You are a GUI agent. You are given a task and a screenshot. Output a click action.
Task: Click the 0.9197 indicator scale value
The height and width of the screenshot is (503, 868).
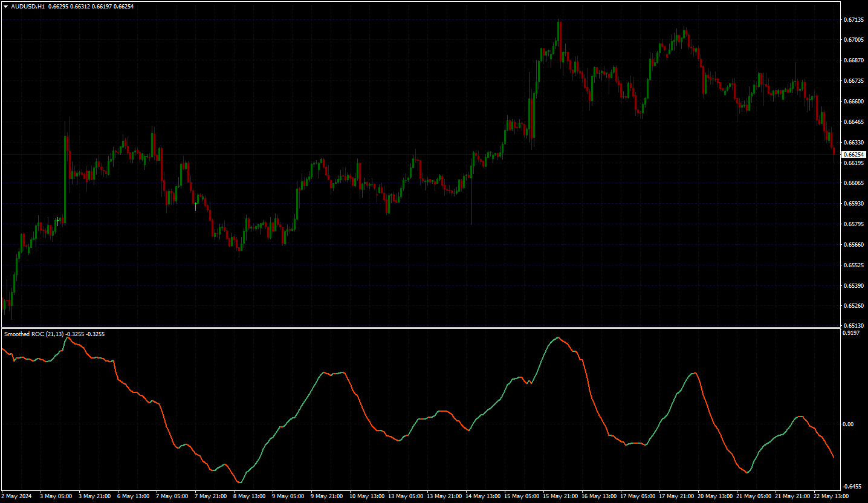851,333
